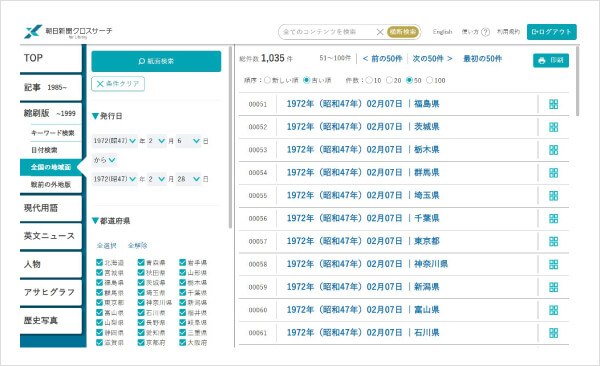The height and width of the screenshot is (366, 600).
Task: Set results per page to 20
Action: (x=389, y=80)
